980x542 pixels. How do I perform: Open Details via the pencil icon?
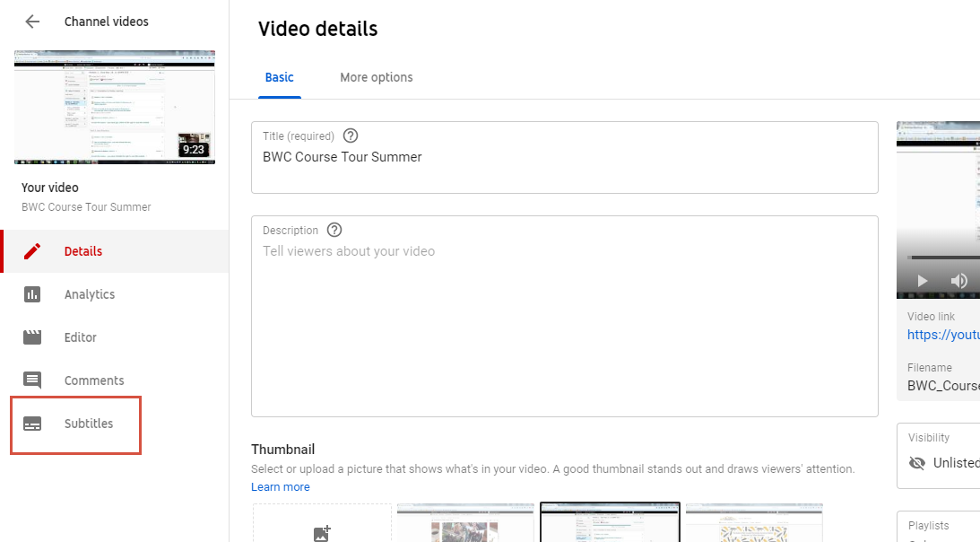coord(32,251)
